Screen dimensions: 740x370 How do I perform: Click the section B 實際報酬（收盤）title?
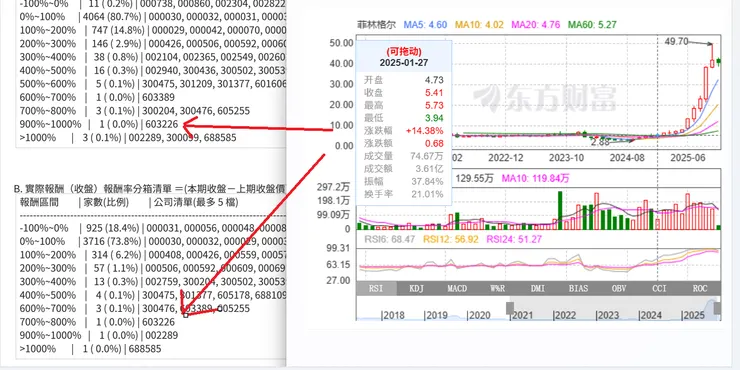point(150,189)
